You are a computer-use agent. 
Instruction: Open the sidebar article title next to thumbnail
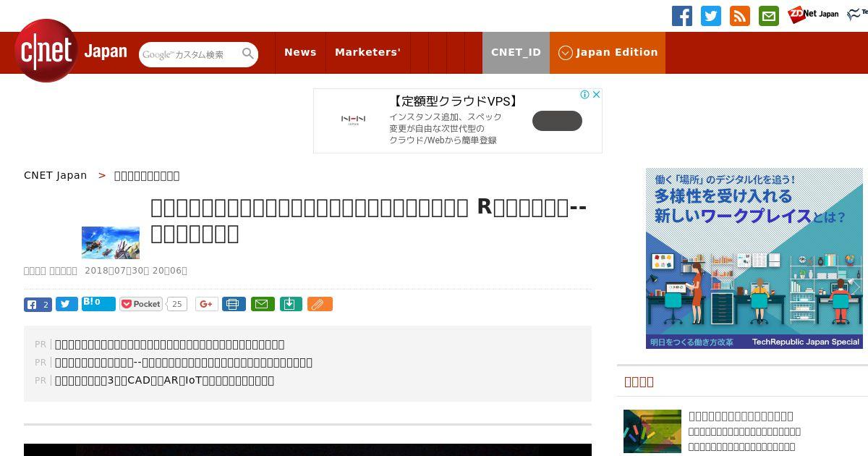pyautogui.click(x=741, y=415)
